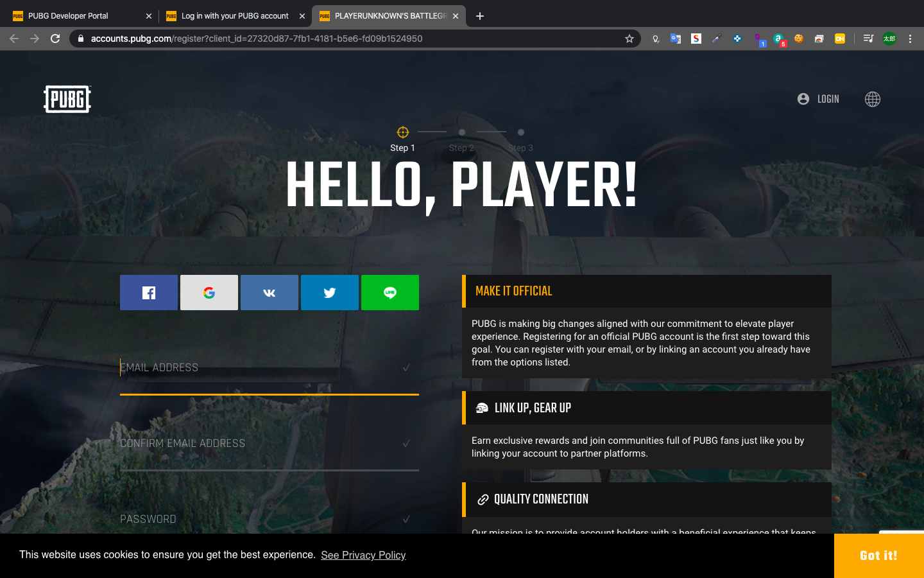
Task: Open language selector globe icon
Action: 873,99
